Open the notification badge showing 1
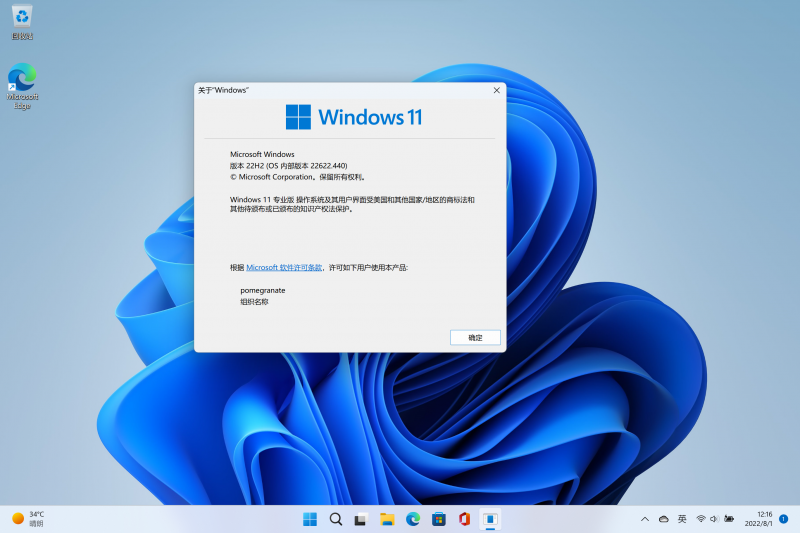Viewport: 800px width, 533px height. 784,519
